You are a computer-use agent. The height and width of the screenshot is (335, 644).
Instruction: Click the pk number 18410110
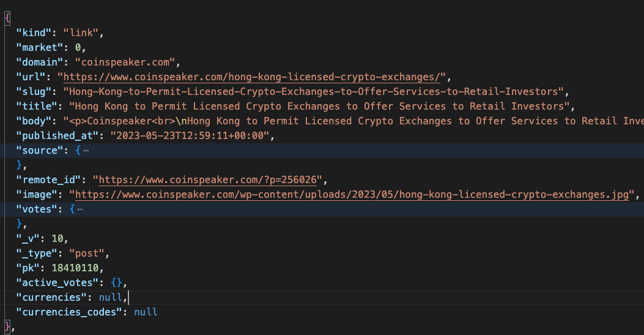(x=72, y=268)
